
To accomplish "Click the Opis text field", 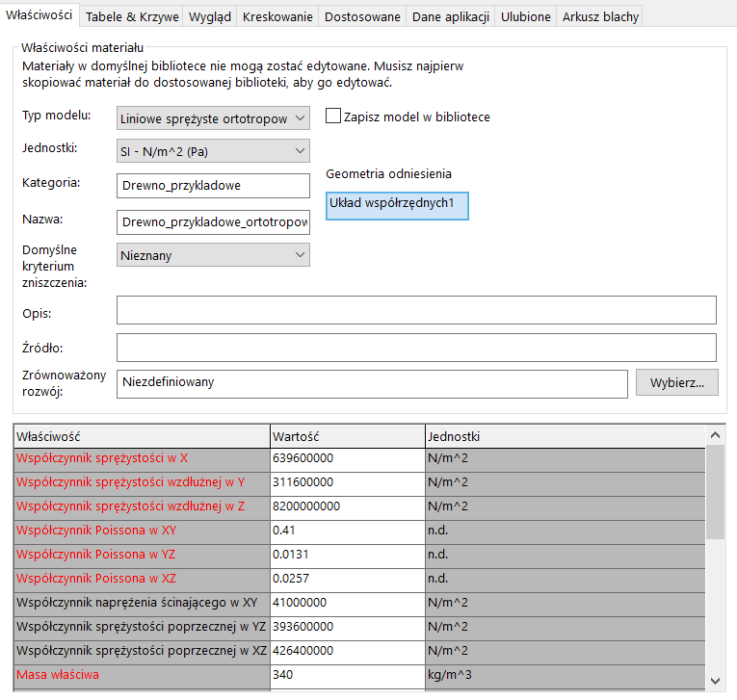I will 415,310.
